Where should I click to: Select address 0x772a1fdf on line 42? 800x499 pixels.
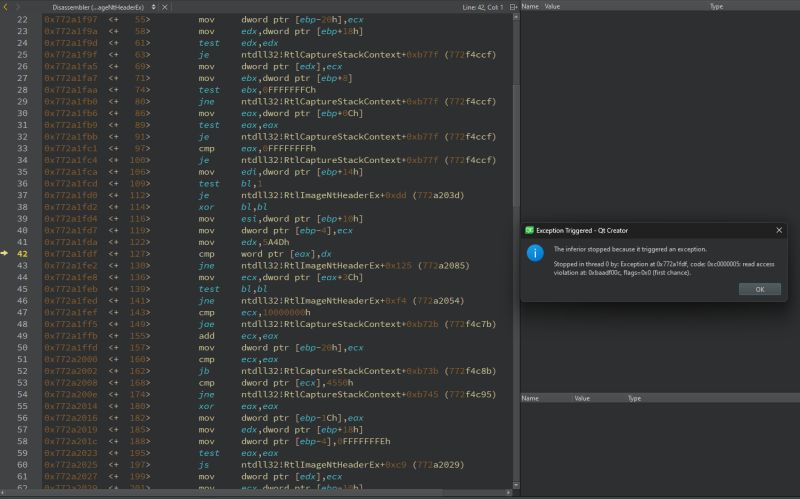click(x=70, y=254)
